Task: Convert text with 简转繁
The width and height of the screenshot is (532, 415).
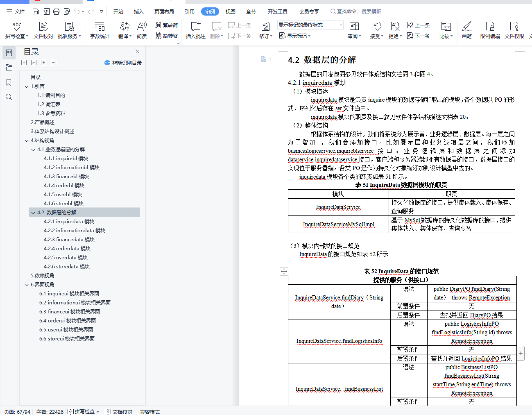Action: click(166, 36)
